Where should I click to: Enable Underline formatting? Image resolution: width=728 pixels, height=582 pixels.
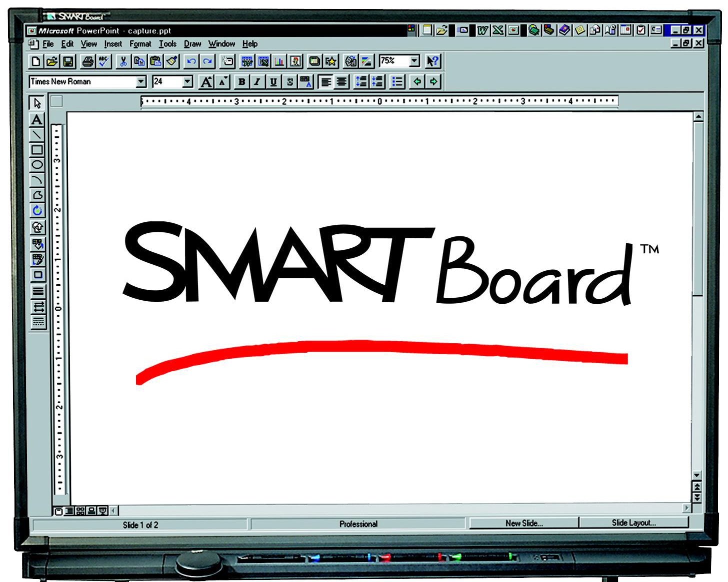point(273,81)
